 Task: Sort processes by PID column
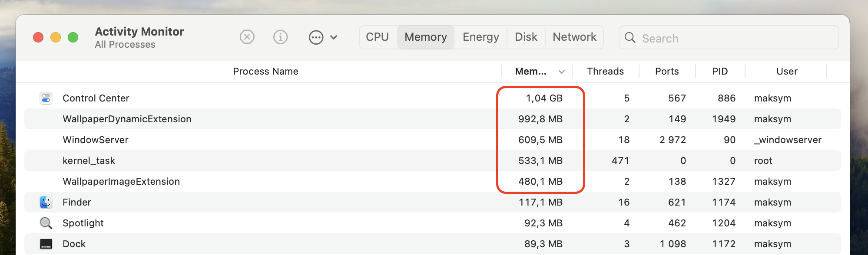720,72
